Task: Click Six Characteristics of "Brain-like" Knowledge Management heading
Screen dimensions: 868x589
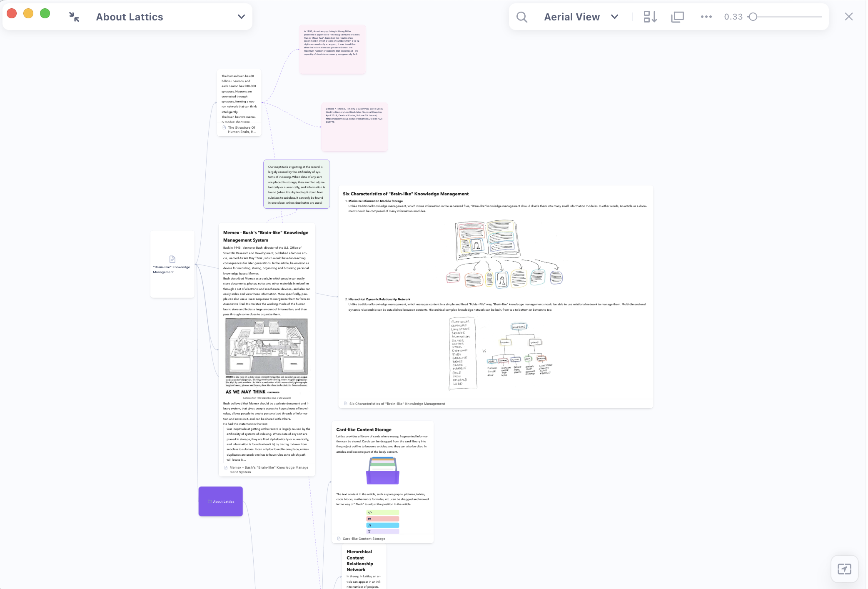Action: (406, 194)
